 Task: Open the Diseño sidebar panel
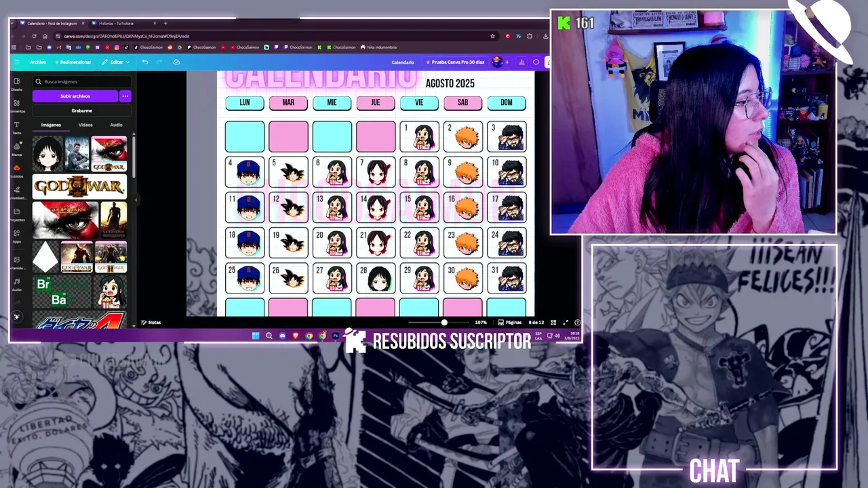(17, 84)
